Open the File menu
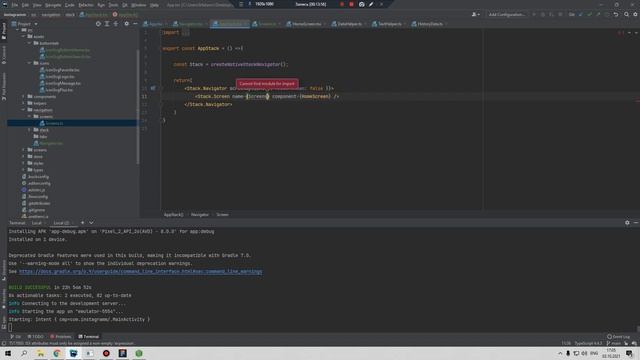The height and width of the screenshot is (360, 640). pyautogui.click(x=15, y=5)
